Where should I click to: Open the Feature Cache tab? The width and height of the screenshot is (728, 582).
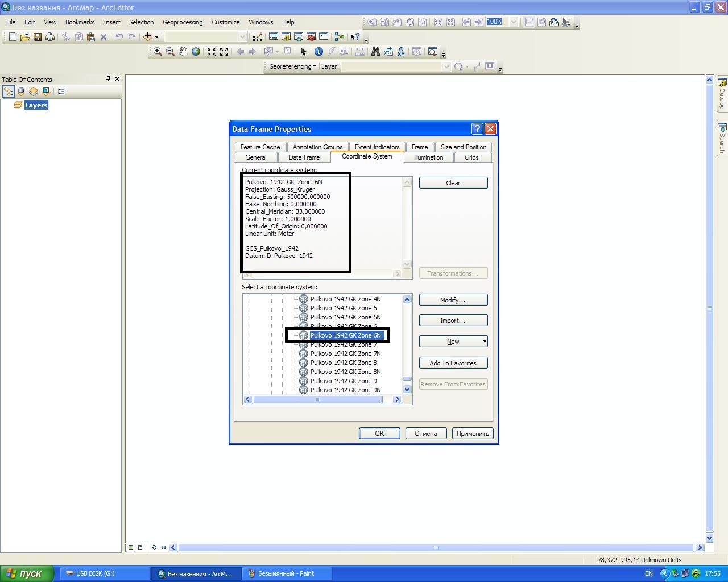pos(260,147)
